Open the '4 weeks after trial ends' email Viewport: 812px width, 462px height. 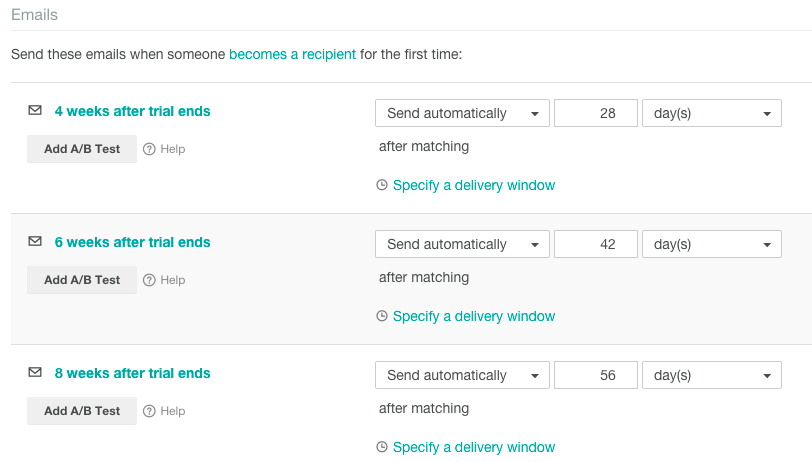[x=133, y=111]
